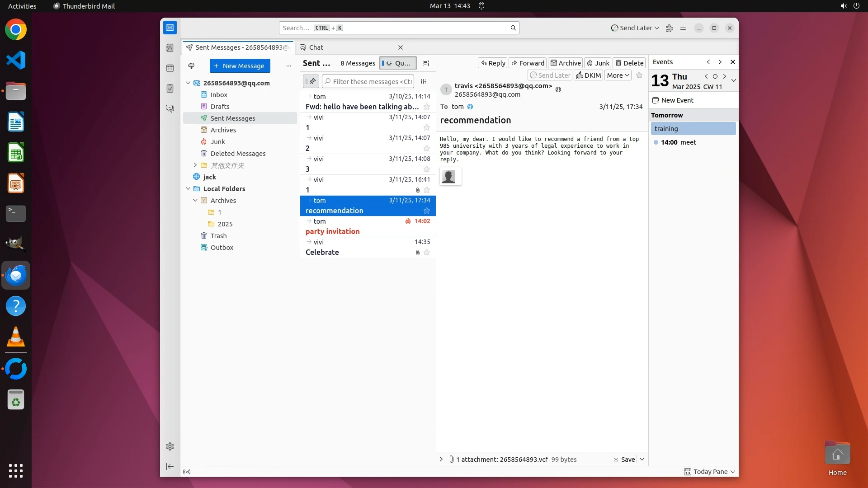This screenshot has width=868, height=488.
Task: Click the Filter these messages field
Action: (x=372, y=82)
